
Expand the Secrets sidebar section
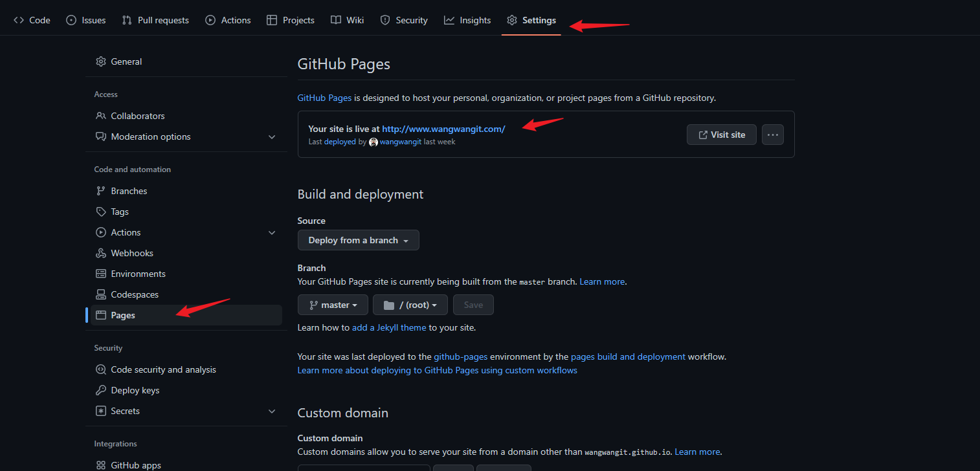(x=272, y=411)
